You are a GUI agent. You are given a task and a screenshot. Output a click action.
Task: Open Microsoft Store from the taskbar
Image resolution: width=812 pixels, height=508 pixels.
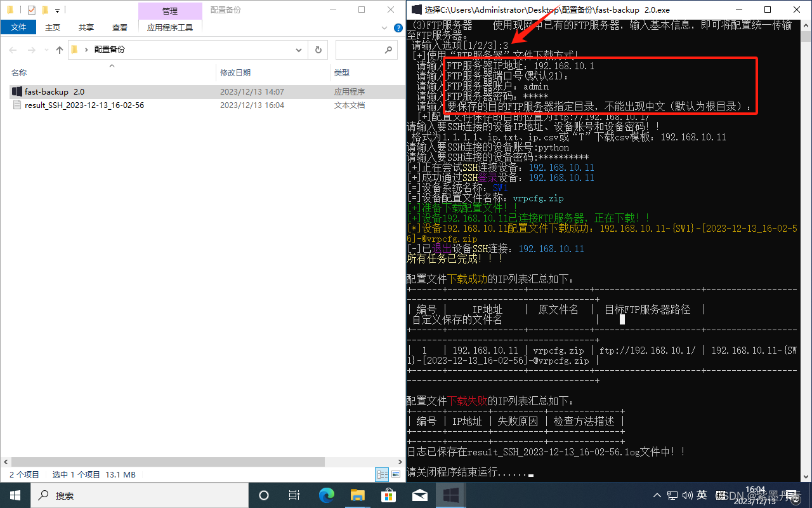pos(389,495)
